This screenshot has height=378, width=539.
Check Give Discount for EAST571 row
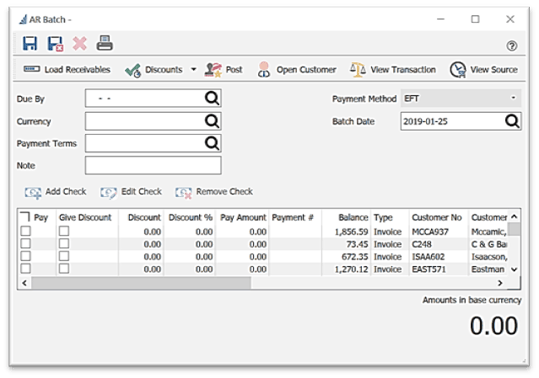[x=64, y=268]
